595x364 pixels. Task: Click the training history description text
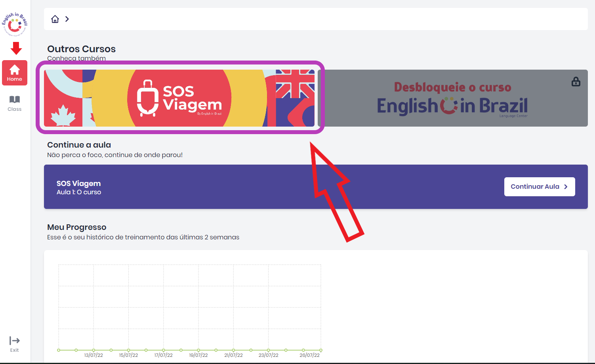143,237
